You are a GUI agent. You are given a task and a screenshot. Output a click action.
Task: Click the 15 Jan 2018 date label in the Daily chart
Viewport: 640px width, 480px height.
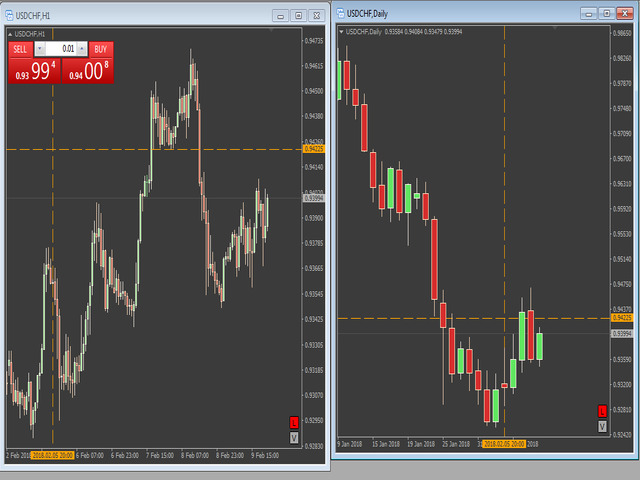click(386, 444)
